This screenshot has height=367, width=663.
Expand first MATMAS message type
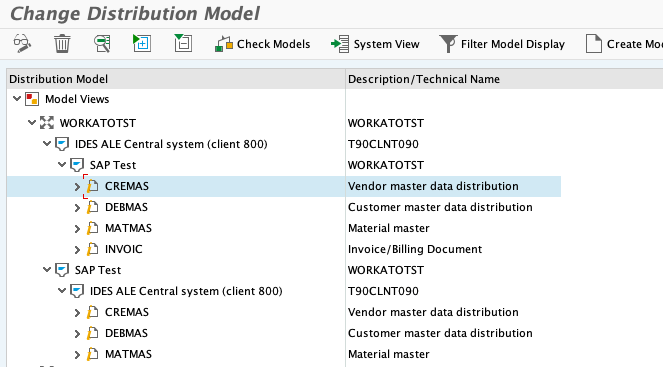(77, 229)
